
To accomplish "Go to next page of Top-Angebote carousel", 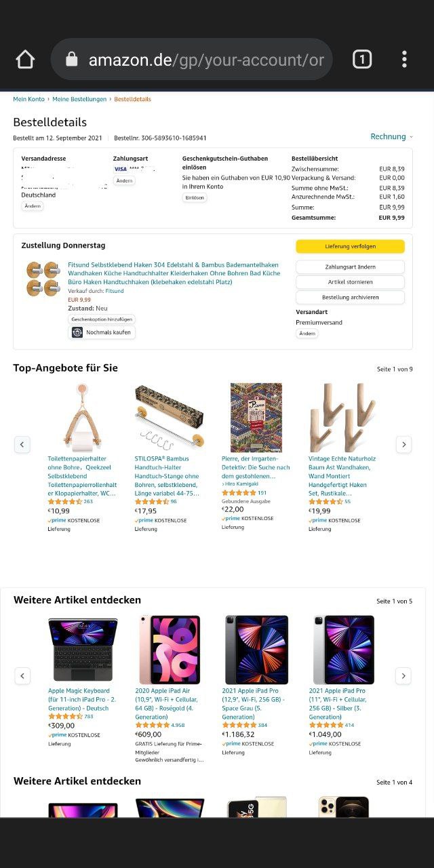I will click(x=403, y=445).
